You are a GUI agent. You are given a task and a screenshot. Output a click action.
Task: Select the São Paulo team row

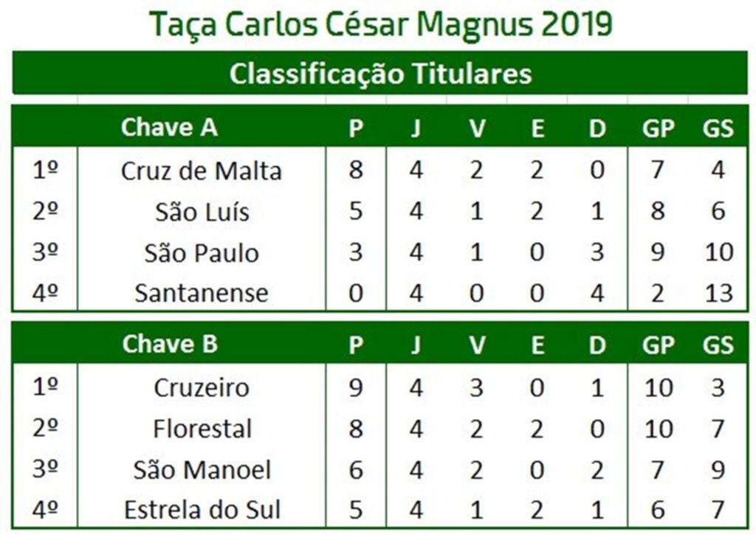point(380,252)
